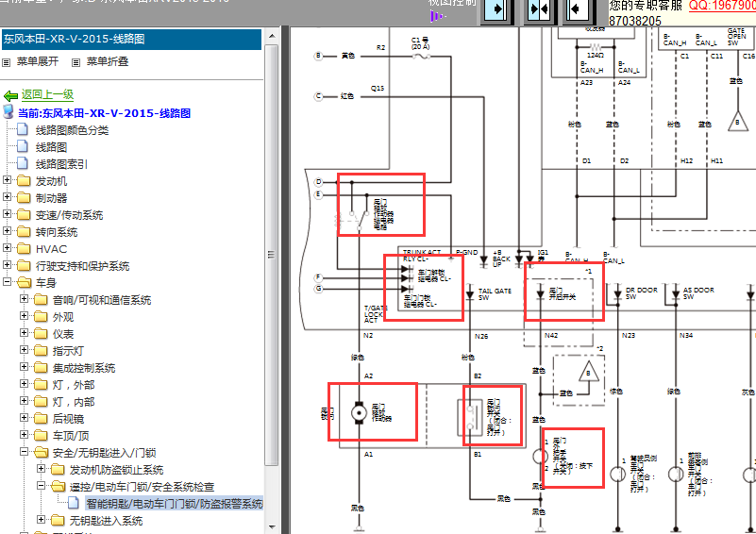Click the connector B triangle symbol under 蓝色
The width and height of the screenshot is (756, 534).
click(x=737, y=122)
